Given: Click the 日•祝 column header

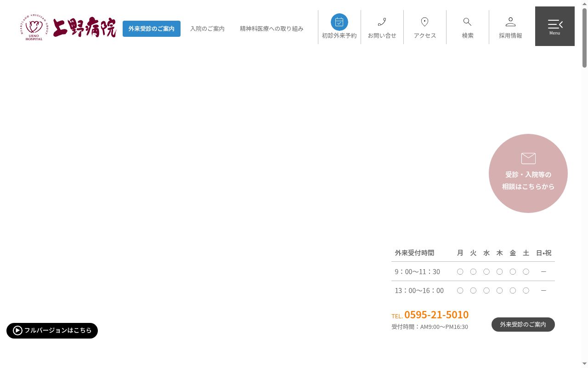Looking at the screenshot, I should (x=543, y=253).
